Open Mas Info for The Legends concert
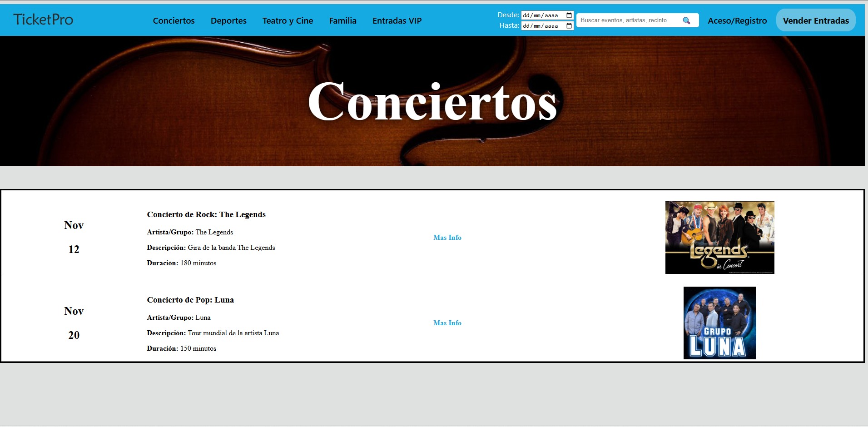Screen dimensions: 868x427 447,238
